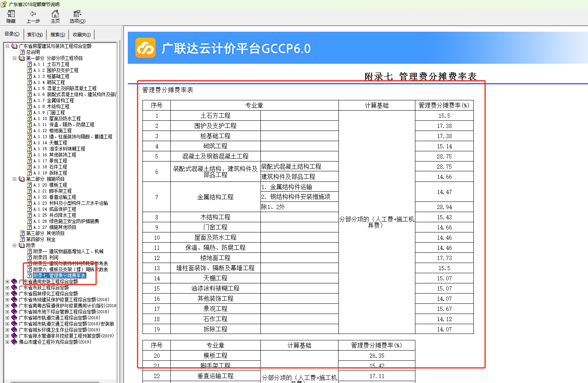Collapse the 广东省房屋建筑与装饰工程综合定额 node
Image resolution: width=588 pixels, height=383 pixels.
(x=7, y=46)
